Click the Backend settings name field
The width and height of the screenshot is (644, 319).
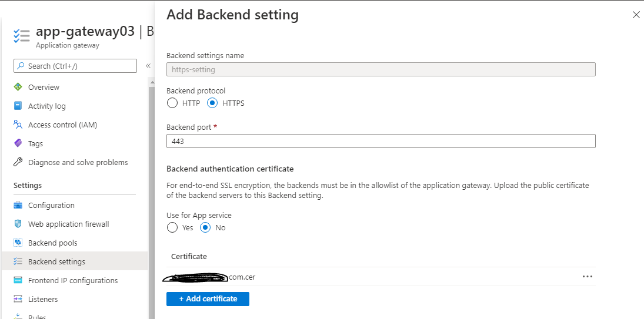tap(381, 69)
